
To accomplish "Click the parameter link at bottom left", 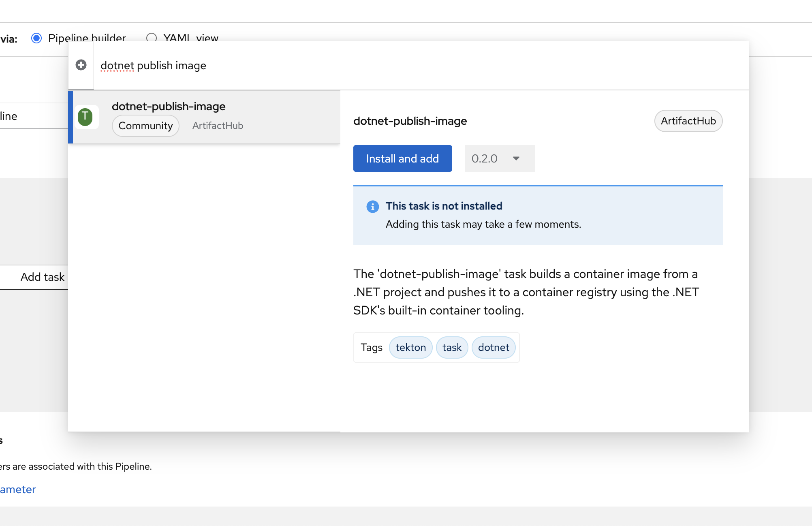I will [x=18, y=490].
